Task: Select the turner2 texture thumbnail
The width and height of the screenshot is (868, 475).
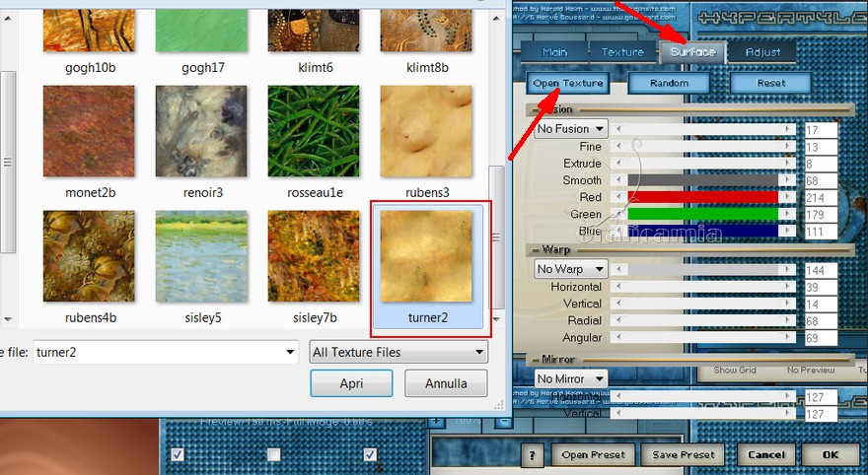Action: [426, 256]
